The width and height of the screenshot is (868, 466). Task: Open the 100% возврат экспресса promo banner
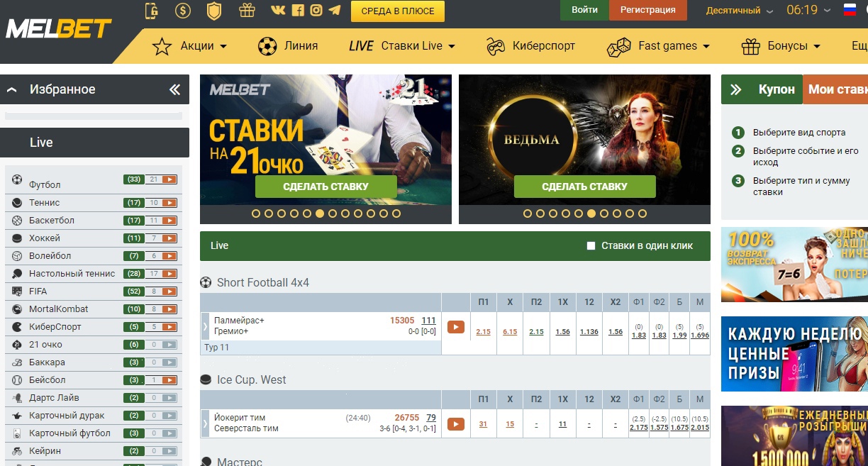point(794,265)
